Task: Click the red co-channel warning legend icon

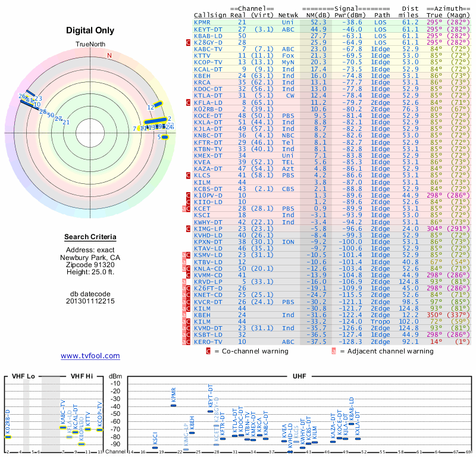Action: [208, 351]
